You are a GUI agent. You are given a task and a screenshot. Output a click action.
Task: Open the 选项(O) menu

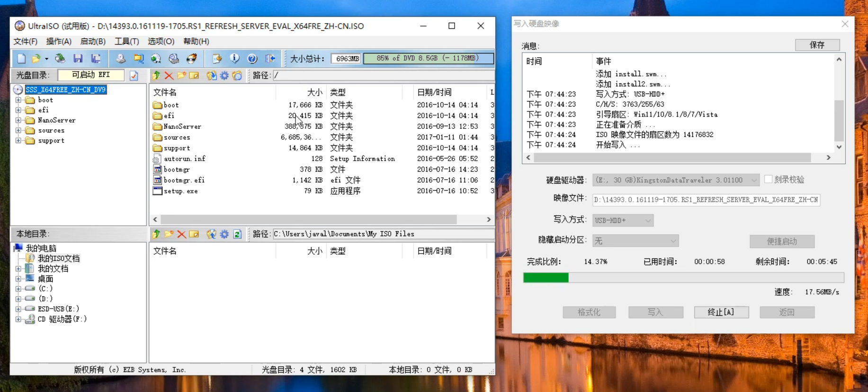pos(161,41)
